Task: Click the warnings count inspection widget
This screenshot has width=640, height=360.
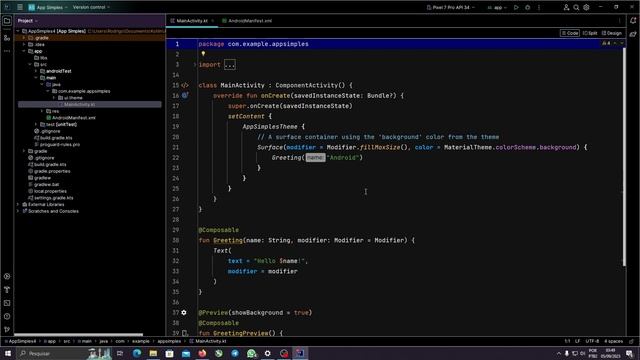Action: (607, 43)
